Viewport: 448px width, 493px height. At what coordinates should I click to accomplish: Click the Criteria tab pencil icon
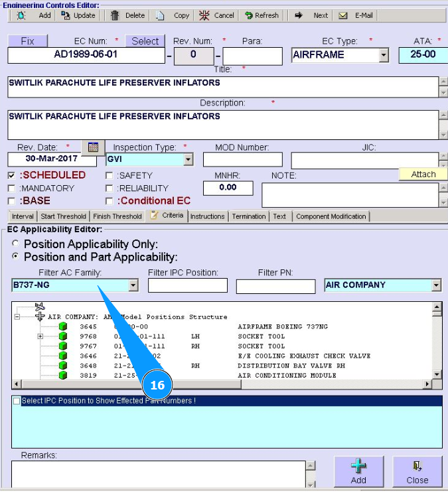point(154,215)
